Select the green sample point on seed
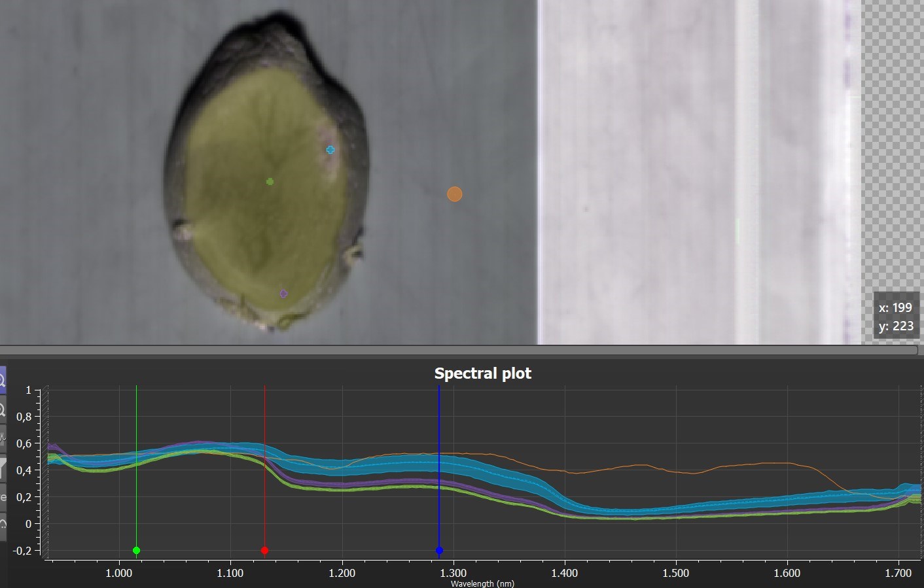The height and width of the screenshot is (588, 924). [270, 181]
